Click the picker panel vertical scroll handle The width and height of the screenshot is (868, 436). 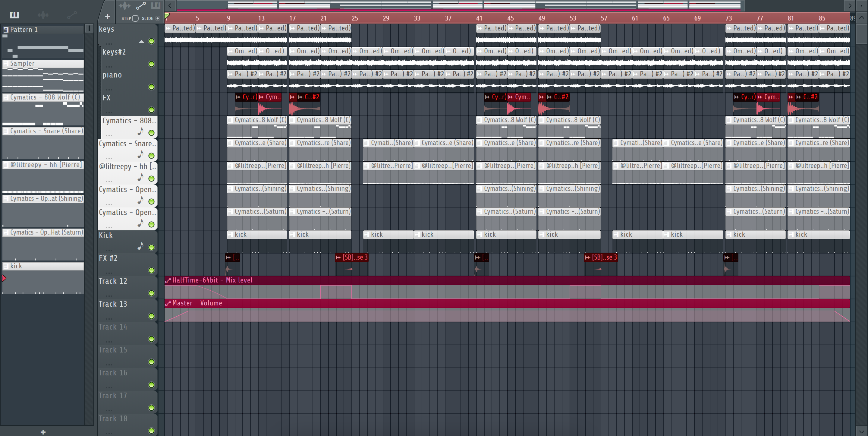tap(89, 28)
